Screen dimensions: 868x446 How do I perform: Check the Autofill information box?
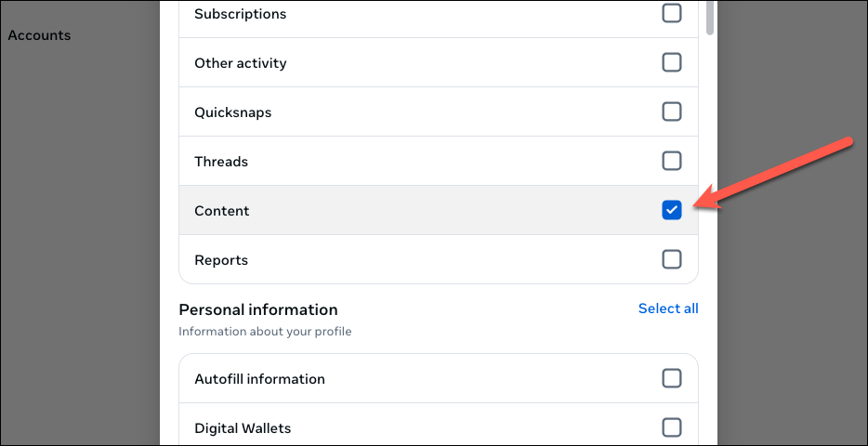[x=671, y=379]
